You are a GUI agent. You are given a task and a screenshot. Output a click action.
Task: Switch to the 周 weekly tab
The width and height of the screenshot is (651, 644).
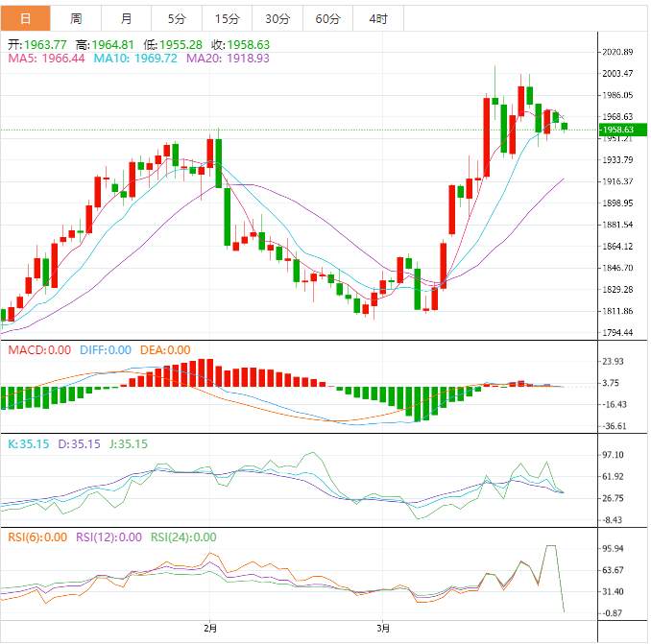[76, 19]
